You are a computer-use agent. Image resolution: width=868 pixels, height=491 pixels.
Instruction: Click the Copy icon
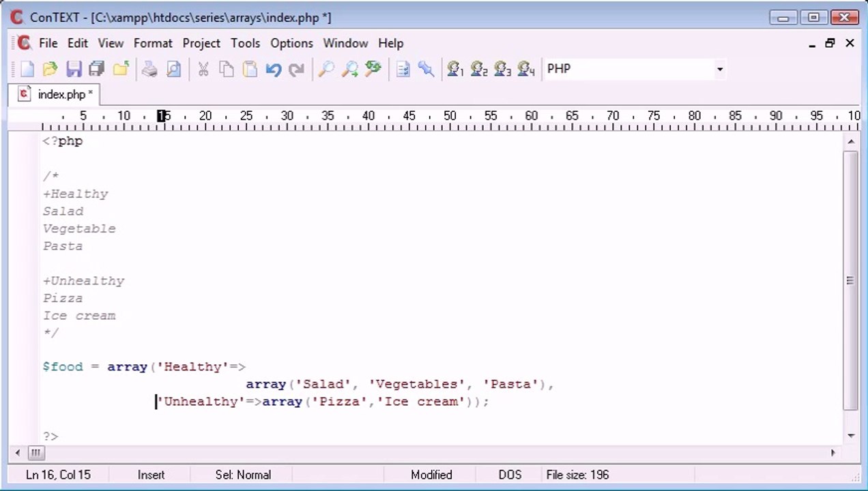tap(226, 69)
